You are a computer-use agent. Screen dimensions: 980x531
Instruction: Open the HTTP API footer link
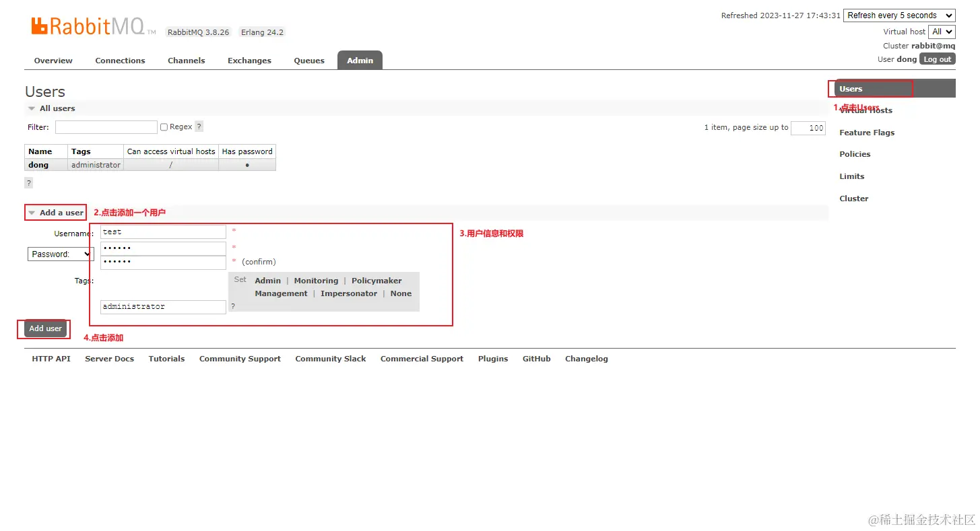pyautogui.click(x=51, y=359)
